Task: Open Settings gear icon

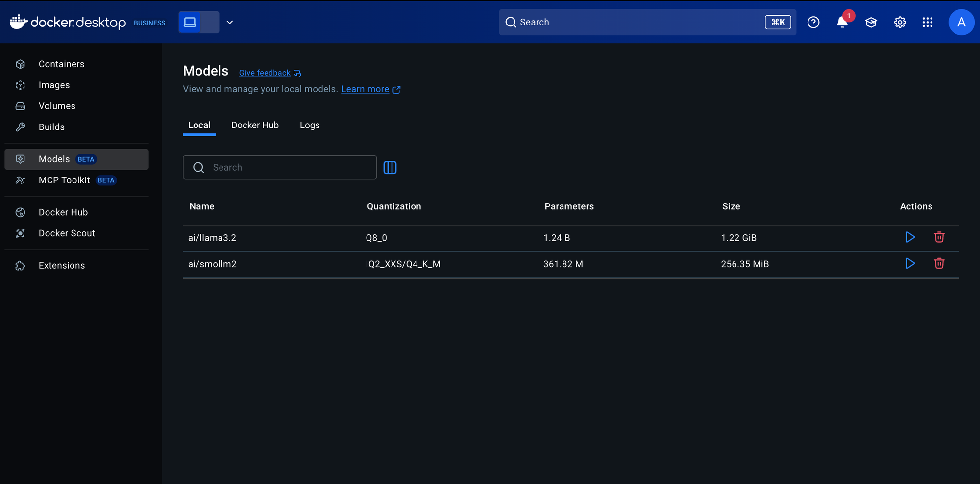Action: 900,22
